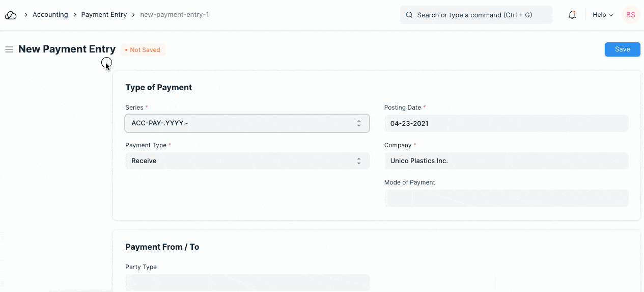Image resolution: width=644 pixels, height=292 pixels.
Task: Click the Mode of Payment field
Action: click(x=506, y=198)
